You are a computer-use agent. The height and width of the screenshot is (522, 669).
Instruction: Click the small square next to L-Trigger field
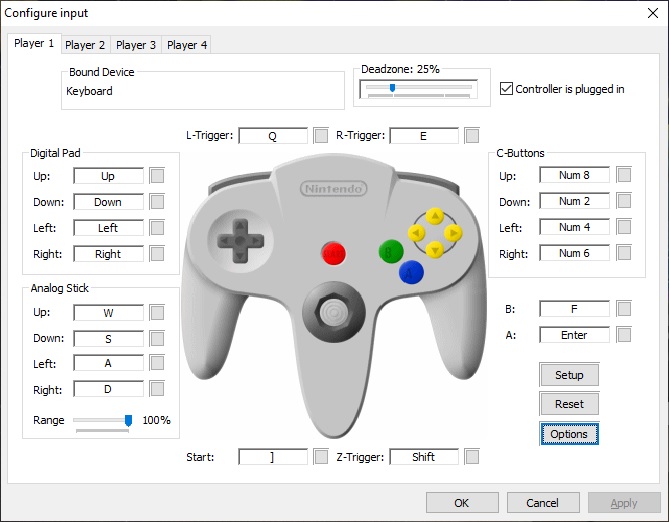tap(321, 135)
